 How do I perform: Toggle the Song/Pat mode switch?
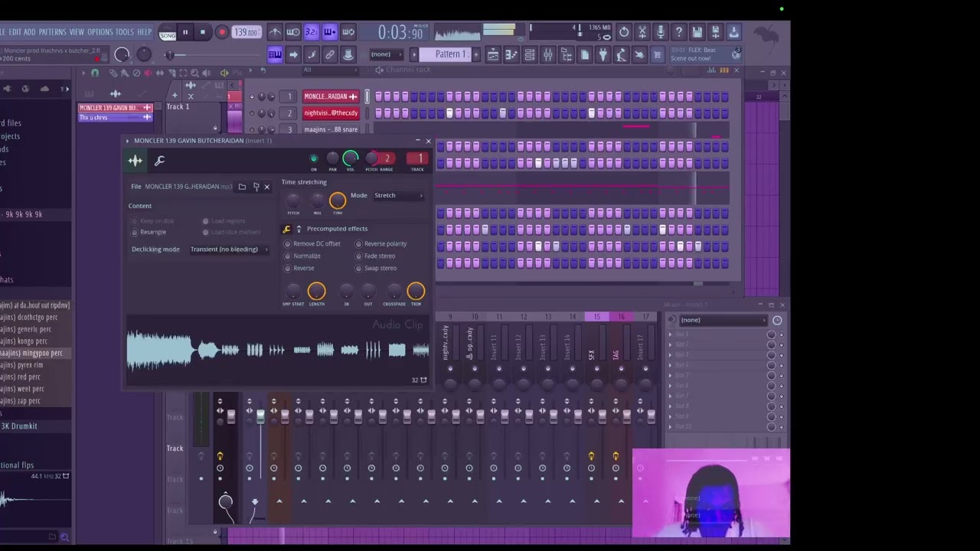point(167,33)
